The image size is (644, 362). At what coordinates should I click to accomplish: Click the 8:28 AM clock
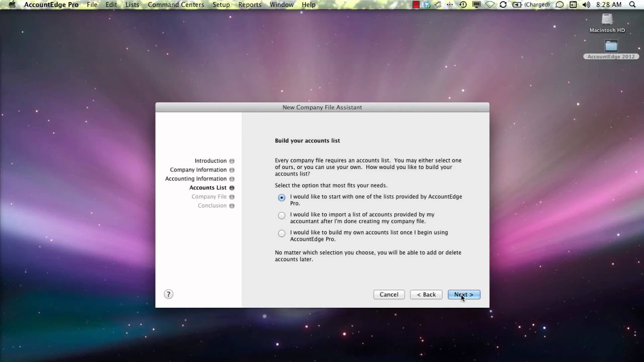[609, 5]
